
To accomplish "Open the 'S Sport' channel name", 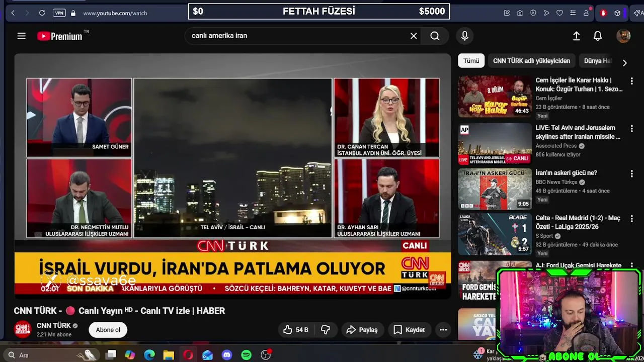I will click(x=544, y=236).
